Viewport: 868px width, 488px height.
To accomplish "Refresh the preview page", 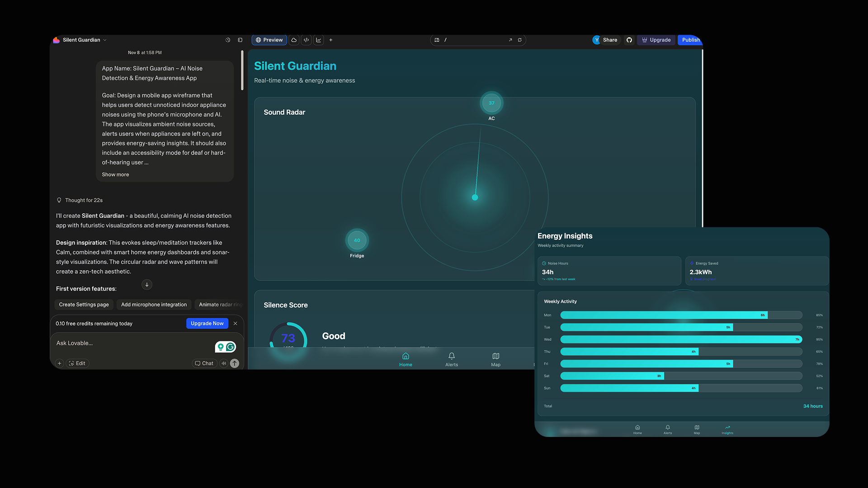I will tap(520, 40).
